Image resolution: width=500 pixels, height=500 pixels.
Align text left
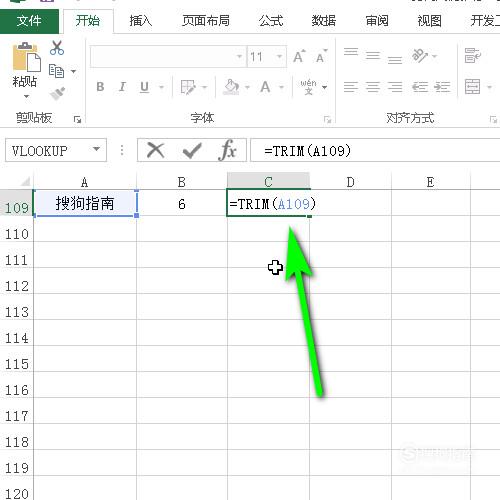tap(351, 87)
